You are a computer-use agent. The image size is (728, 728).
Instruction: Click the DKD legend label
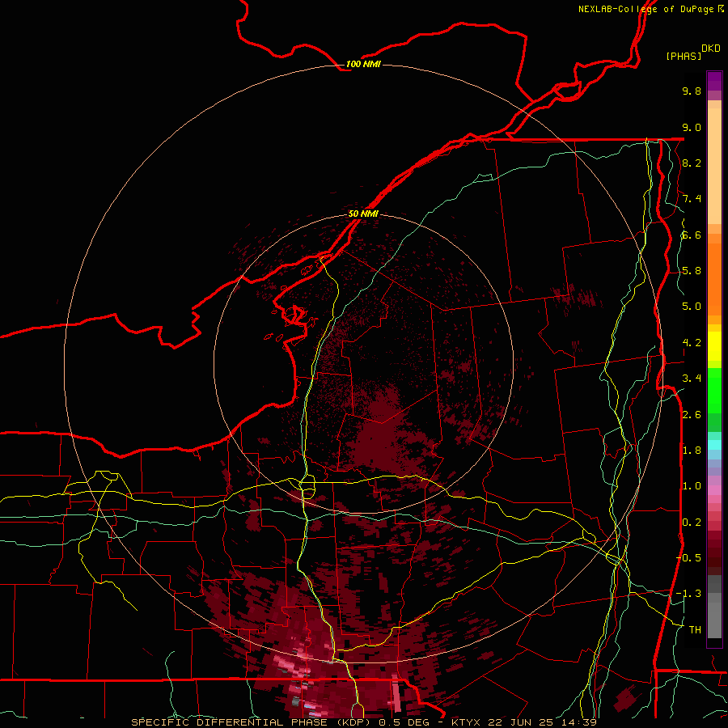pyautogui.click(x=711, y=49)
